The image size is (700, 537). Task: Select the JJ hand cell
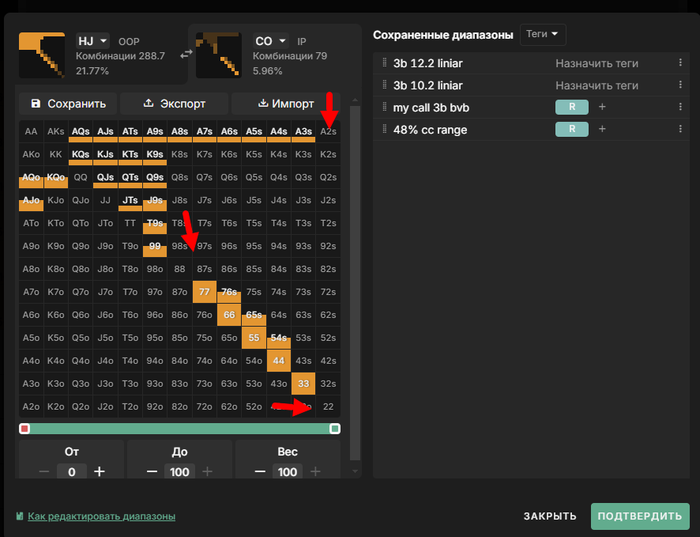pos(105,200)
